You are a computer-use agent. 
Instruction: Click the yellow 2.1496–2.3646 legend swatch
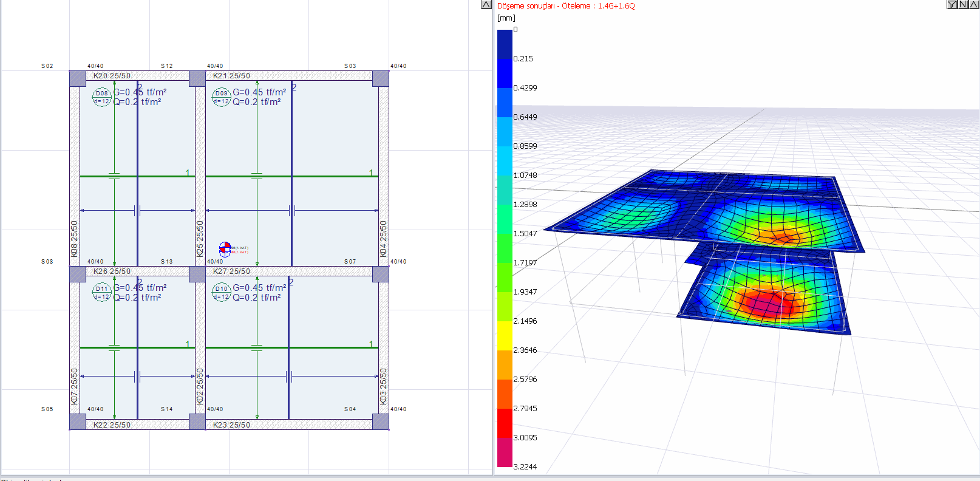point(505,335)
